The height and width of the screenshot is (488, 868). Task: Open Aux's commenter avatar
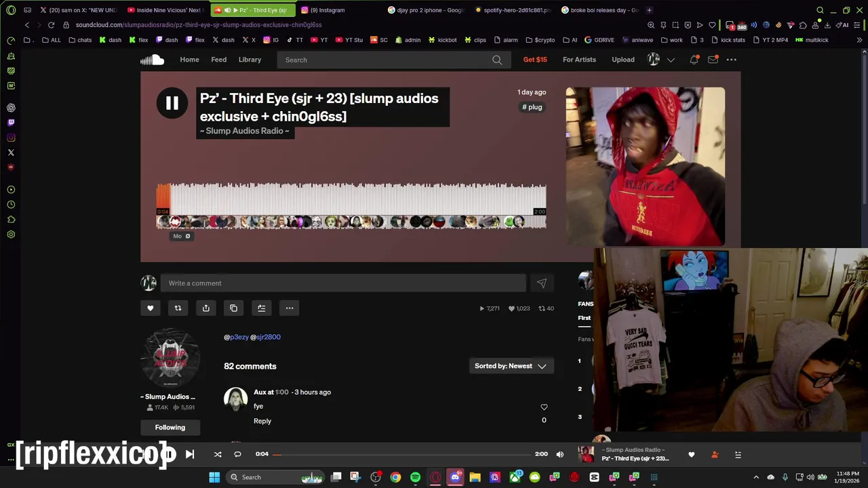click(x=235, y=399)
